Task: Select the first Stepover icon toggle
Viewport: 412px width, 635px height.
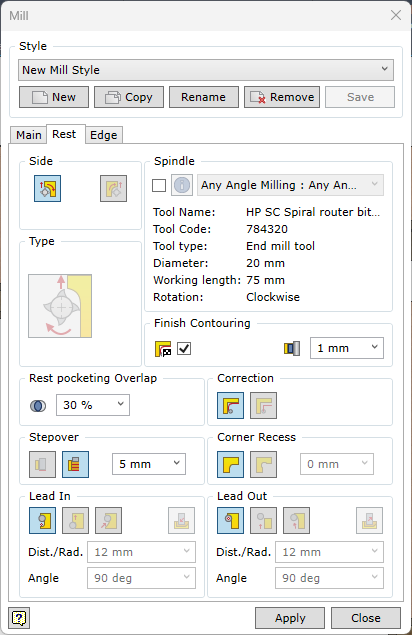Action: coord(43,465)
